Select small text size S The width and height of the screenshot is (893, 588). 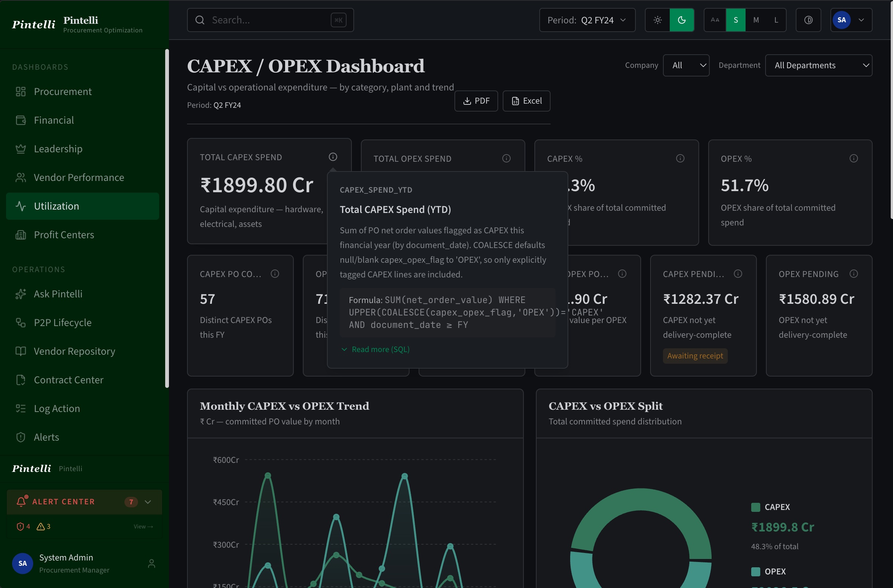coord(736,20)
